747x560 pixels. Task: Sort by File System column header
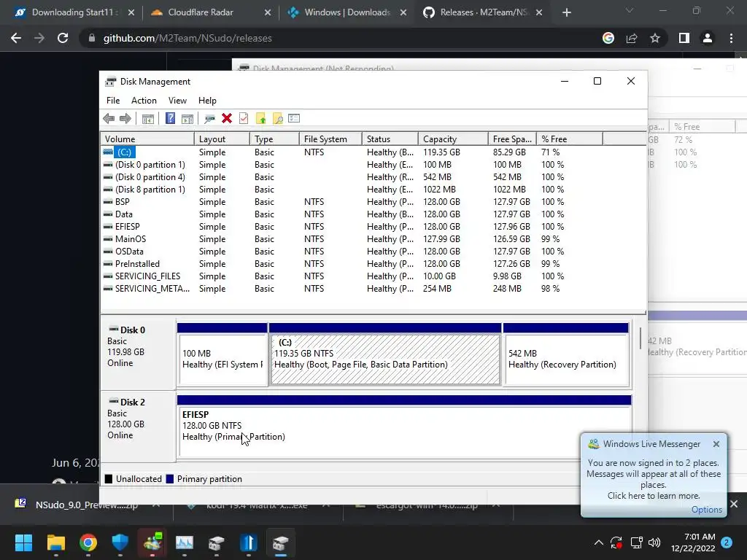coord(330,139)
